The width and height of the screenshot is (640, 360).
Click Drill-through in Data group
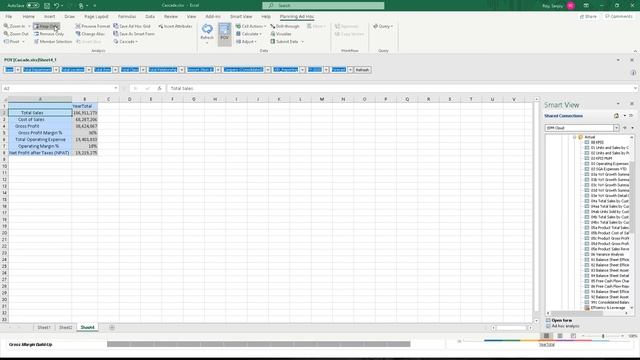pyautogui.click(x=284, y=26)
